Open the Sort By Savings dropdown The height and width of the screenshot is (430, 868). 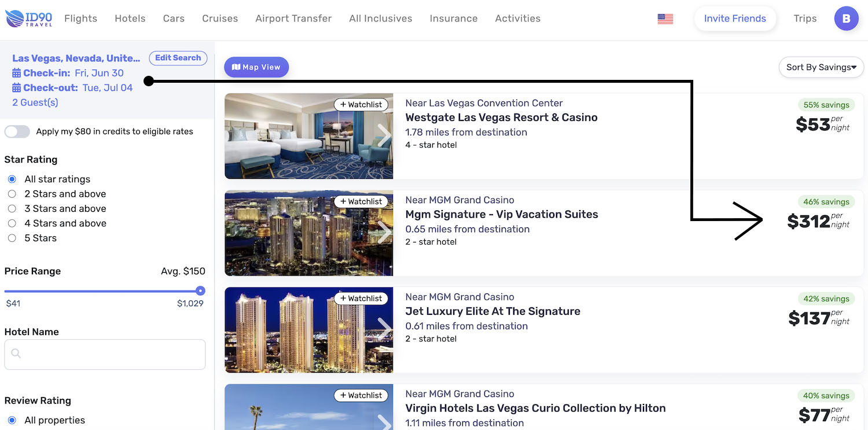pyautogui.click(x=821, y=67)
